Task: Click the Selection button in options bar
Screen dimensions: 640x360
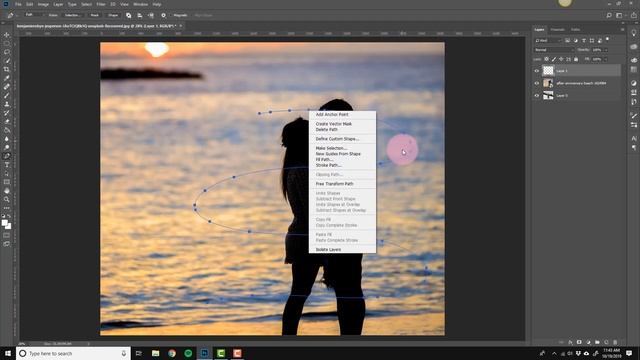Action: point(73,15)
